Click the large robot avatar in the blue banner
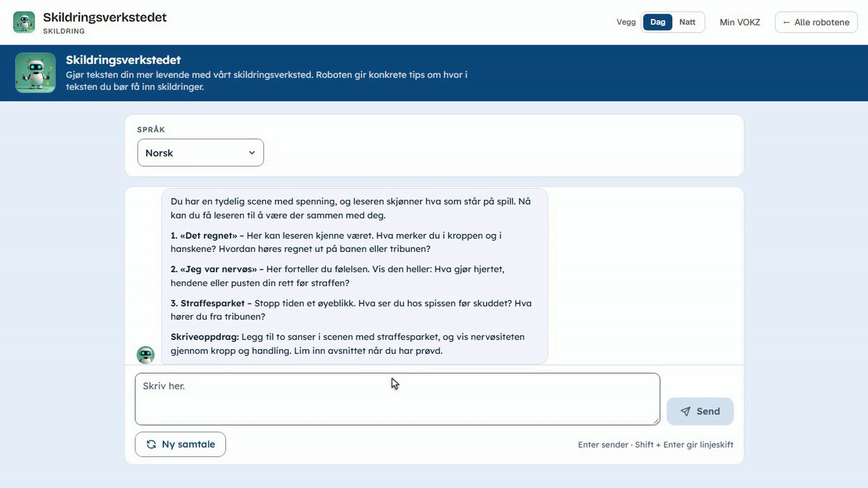 [x=35, y=73]
